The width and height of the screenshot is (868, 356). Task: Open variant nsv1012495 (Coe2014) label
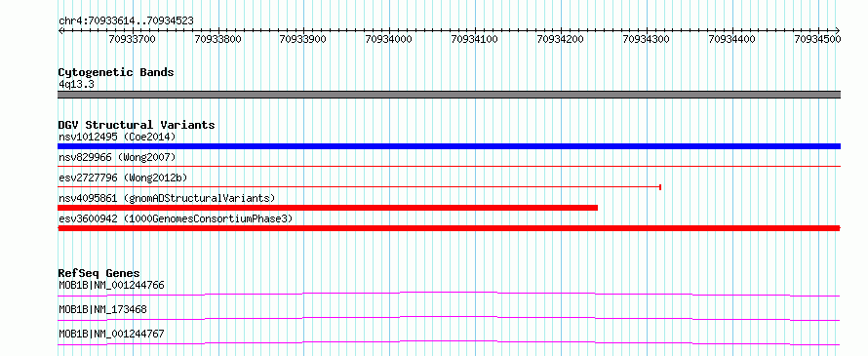point(117,137)
